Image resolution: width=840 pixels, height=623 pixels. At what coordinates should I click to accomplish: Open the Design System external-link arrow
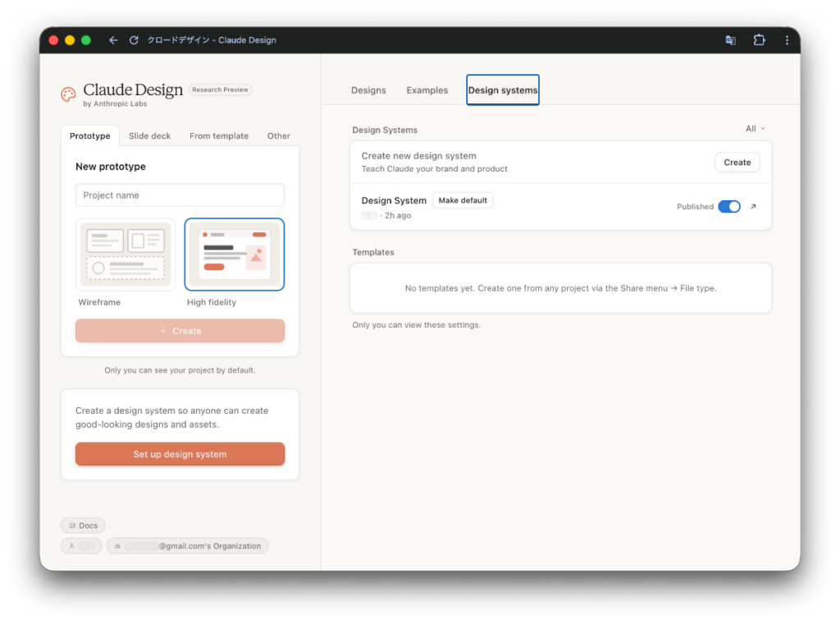(753, 206)
